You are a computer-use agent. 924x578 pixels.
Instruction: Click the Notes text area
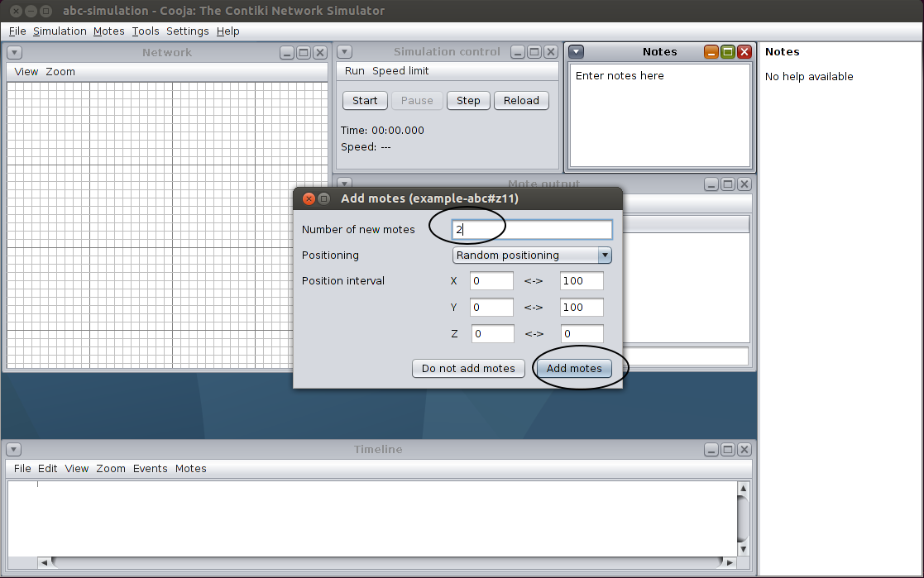[x=660, y=116]
